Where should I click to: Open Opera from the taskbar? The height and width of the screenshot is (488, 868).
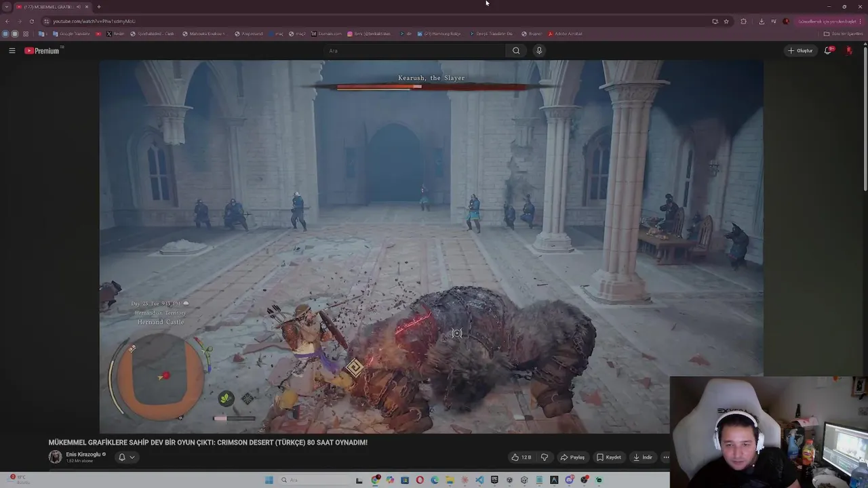click(x=420, y=480)
